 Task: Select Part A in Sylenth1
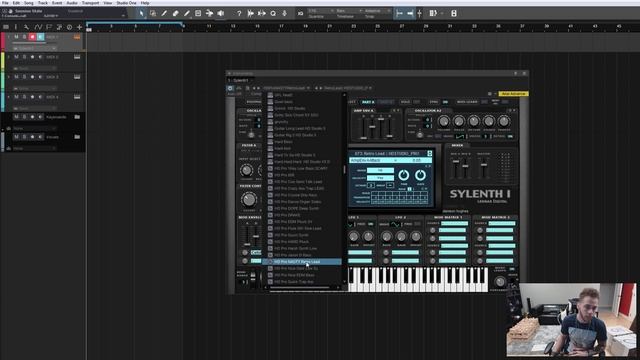tap(368, 102)
